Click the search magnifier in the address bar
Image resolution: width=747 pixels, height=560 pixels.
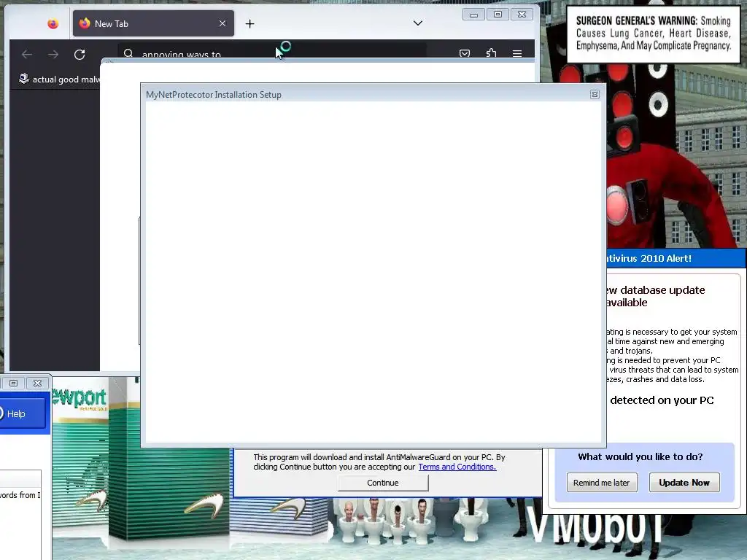pyautogui.click(x=128, y=53)
